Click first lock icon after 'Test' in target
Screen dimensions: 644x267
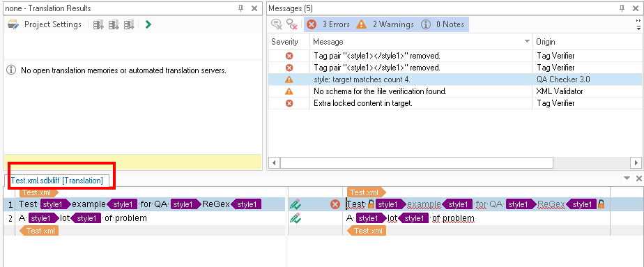coord(371,204)
